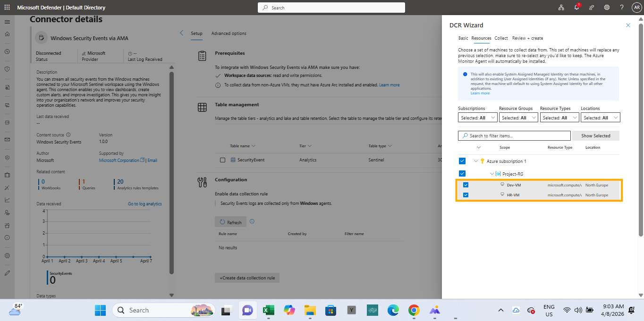Open the gear settings icon in sidebar
The height and width of the screenshot is (321, 644).
click(x=7, y=255)
